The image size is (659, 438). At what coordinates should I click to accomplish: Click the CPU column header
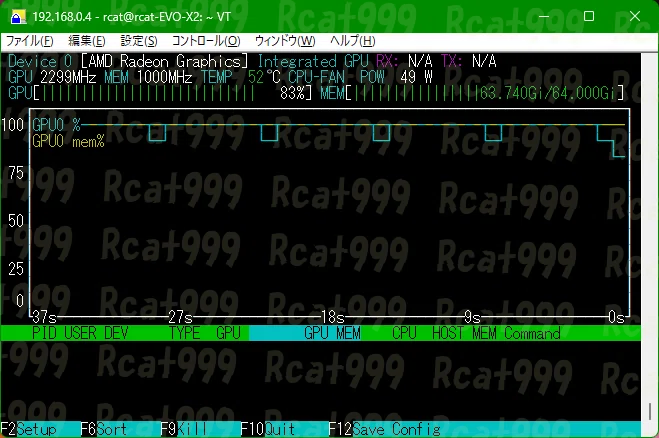click(x=404, y=333)
